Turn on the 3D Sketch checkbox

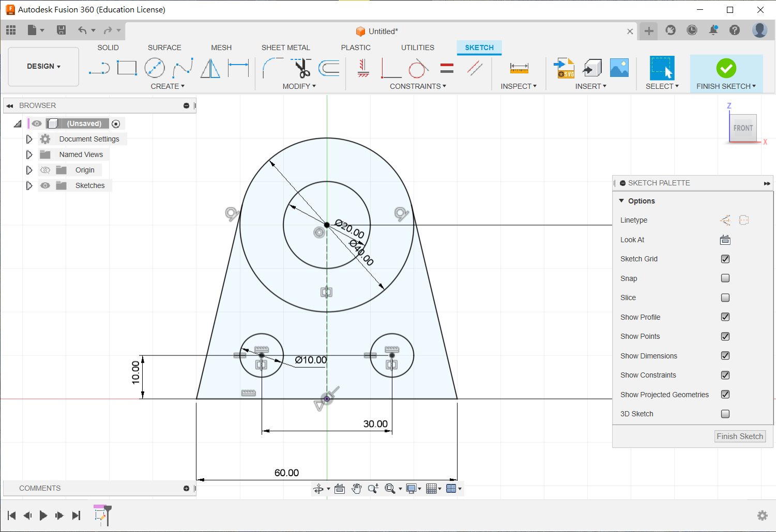(725, 414)
